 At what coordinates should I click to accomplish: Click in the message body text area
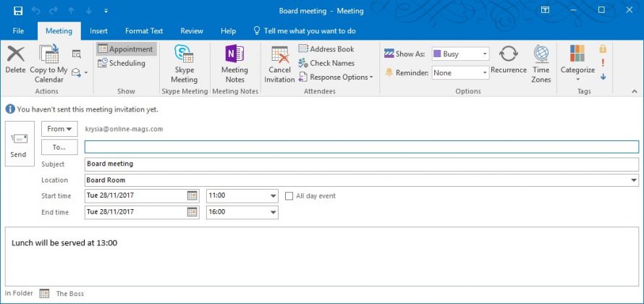click(322, 256)
